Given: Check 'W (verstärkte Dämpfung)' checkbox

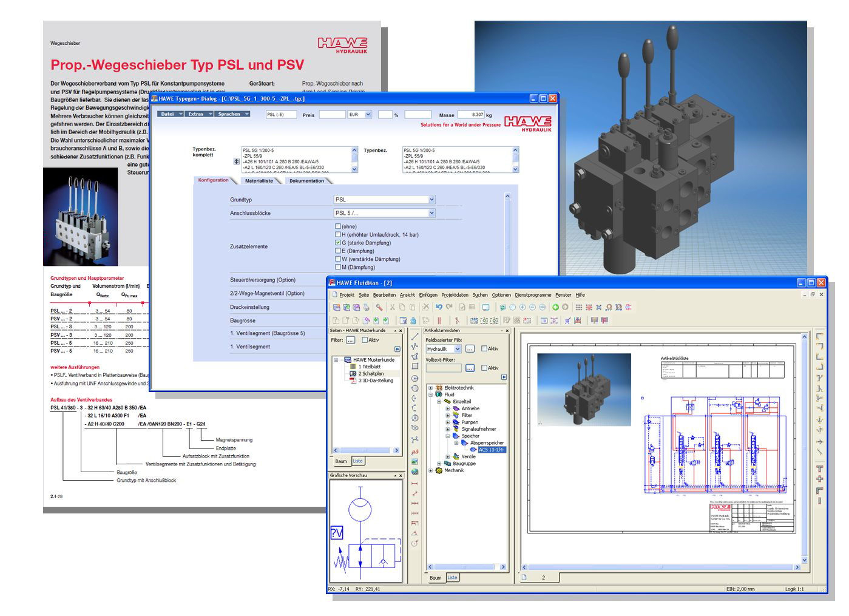Looking at the screenshot, I should [x=338, y=259].
